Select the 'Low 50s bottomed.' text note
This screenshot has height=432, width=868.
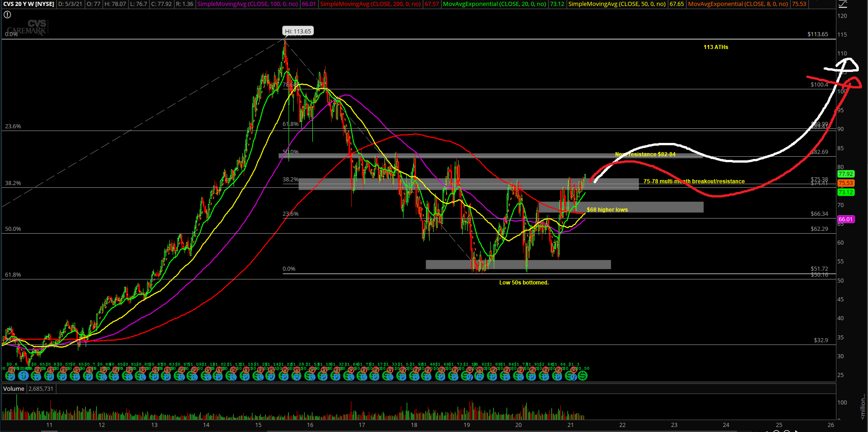524,283
